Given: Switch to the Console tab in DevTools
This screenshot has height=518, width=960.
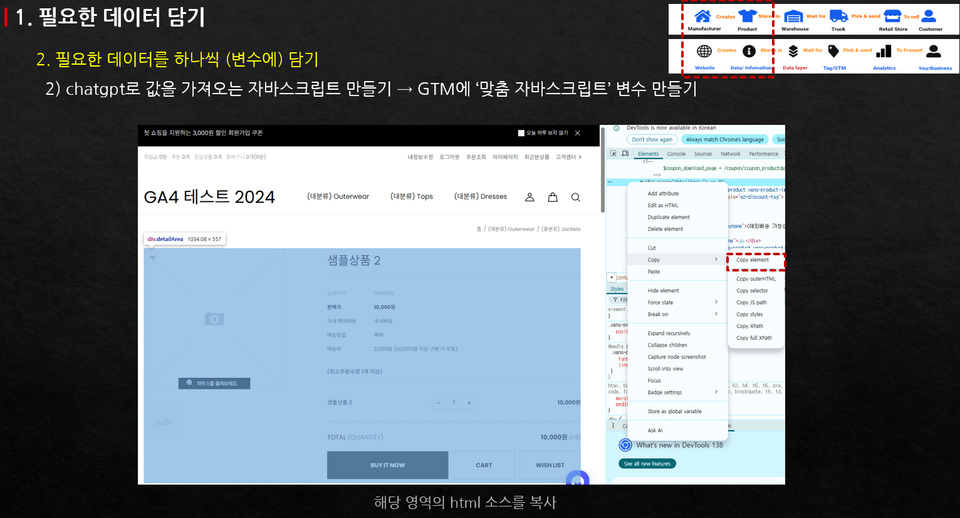Looking at the screenshot, I should click(676, 154).
